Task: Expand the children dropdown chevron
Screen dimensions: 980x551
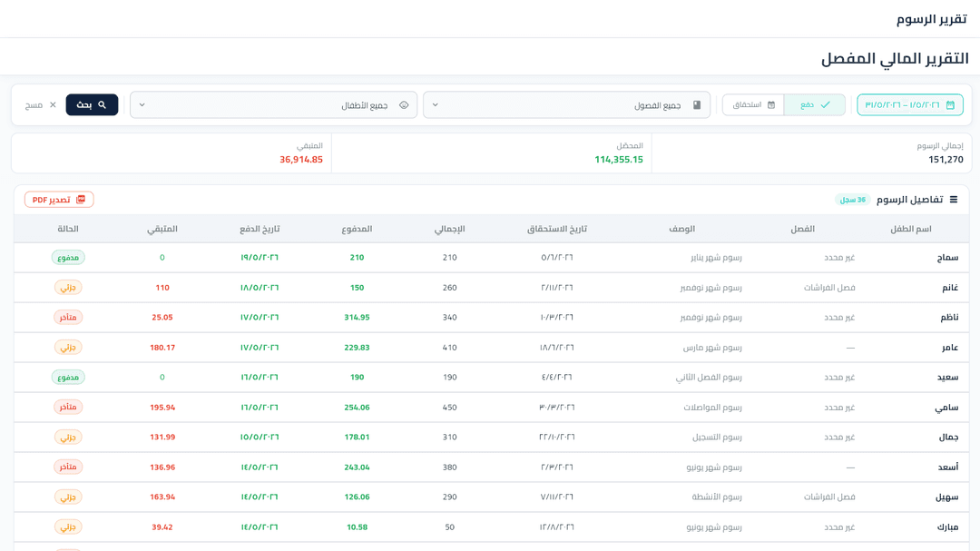Action: click(x=142, y=105)
